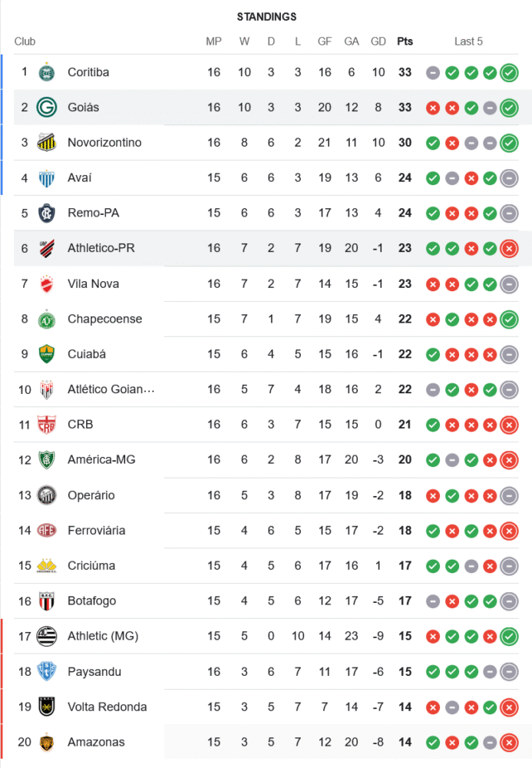Click the MP column header
The width and height of the screenshot is (532, 768).
pos(213,41)
